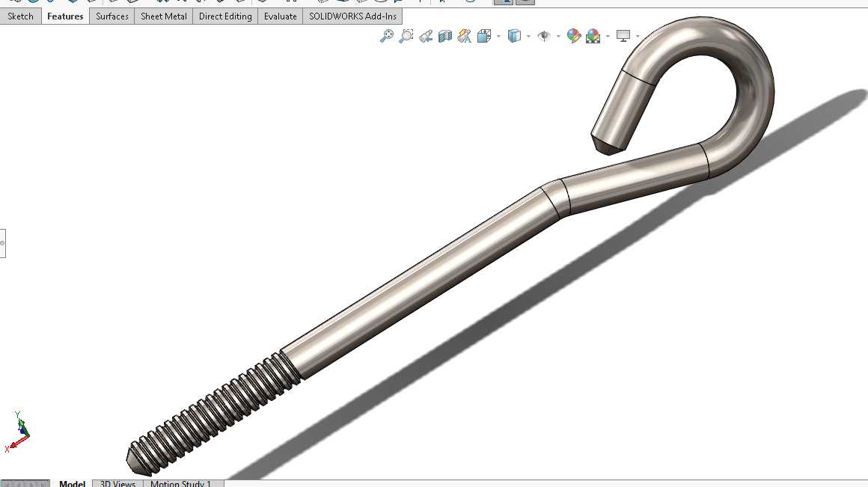
Task: Select the Zoom to Area tool
Action: 406,36
